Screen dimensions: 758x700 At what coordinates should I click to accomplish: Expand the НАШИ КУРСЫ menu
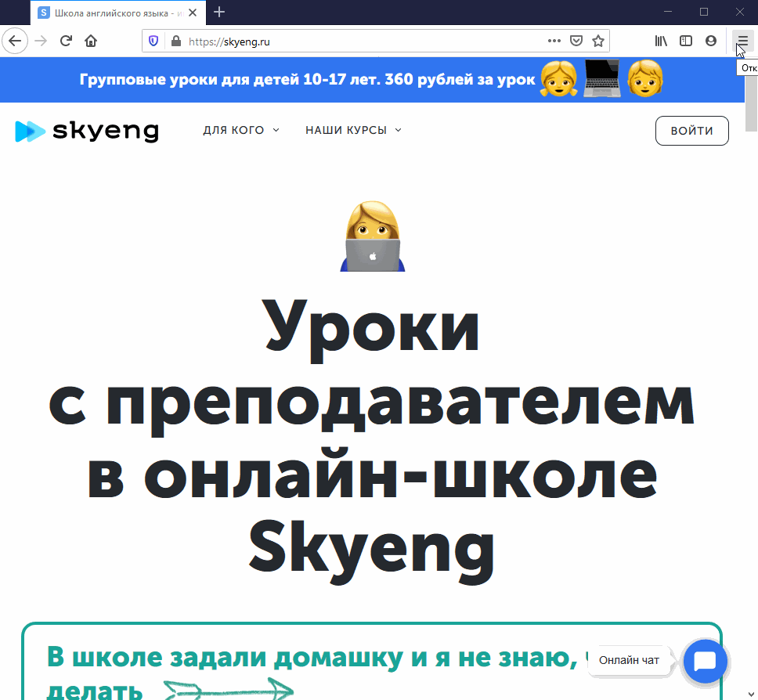(353, 130)
